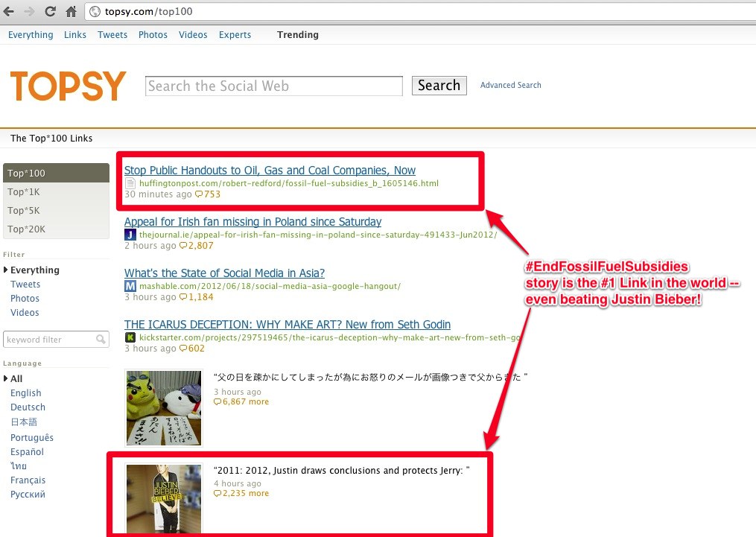Screen dimensions: 756x537
Task: Click the magnifier in keyword filter
Action: coord(101,340)
